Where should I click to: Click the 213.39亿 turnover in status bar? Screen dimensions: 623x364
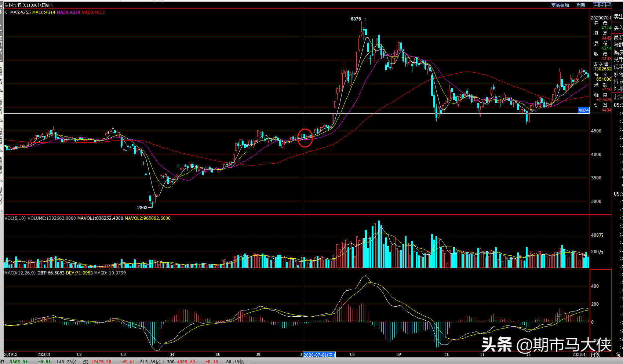(150, 362)
